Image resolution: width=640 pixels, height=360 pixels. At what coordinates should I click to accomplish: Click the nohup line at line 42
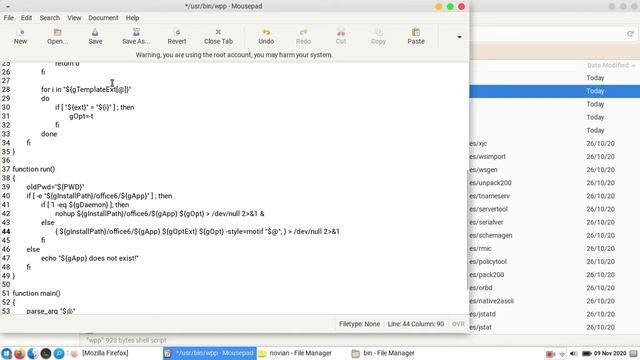[x=160, y=213]
